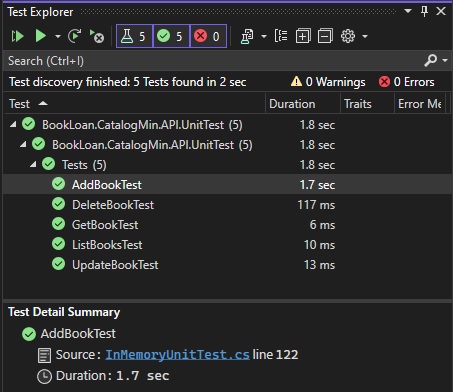Viewport: 453px width, 392px height.
Task: Click the 117 ms duration value
Action: coord(316,205)
